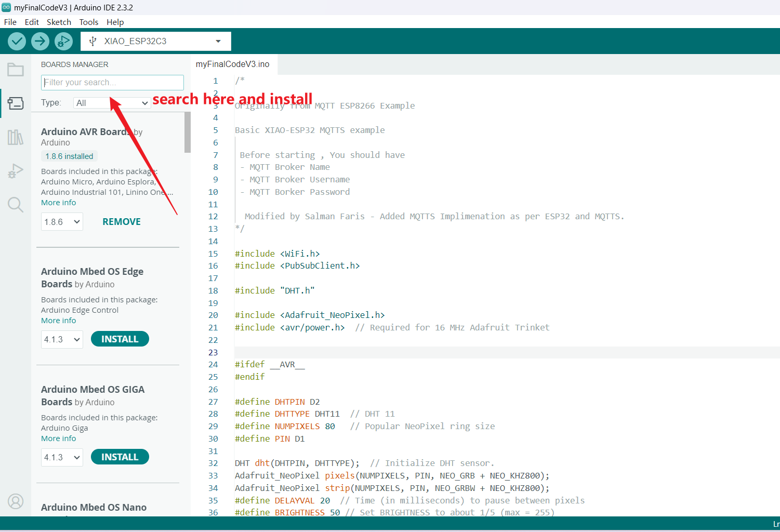Screen dimensions: 780x532
Task: Open the Sketchbook folder sidebar icon
Action: [16, 70]
